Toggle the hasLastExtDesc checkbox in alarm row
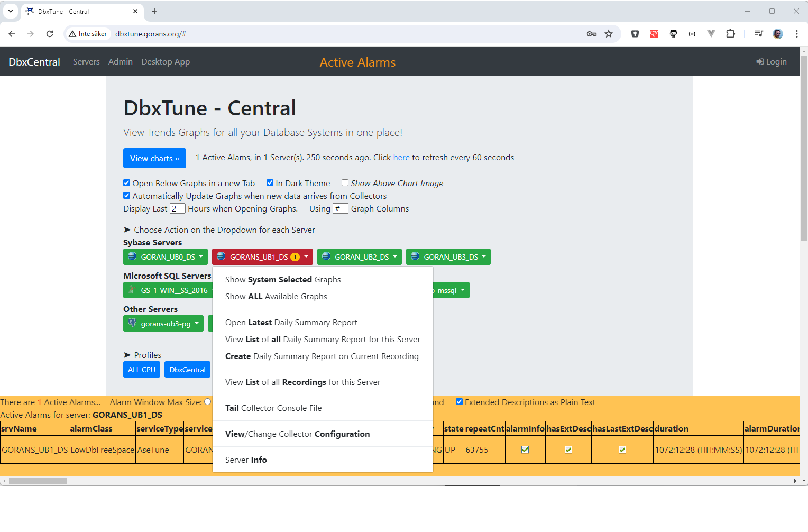808x532 pixels. pos(622,450)
